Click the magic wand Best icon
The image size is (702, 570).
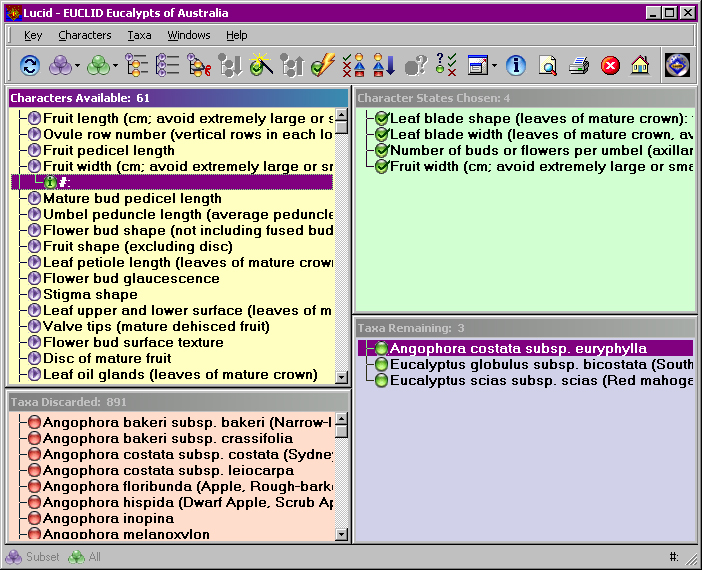click(x=261, y=65)
